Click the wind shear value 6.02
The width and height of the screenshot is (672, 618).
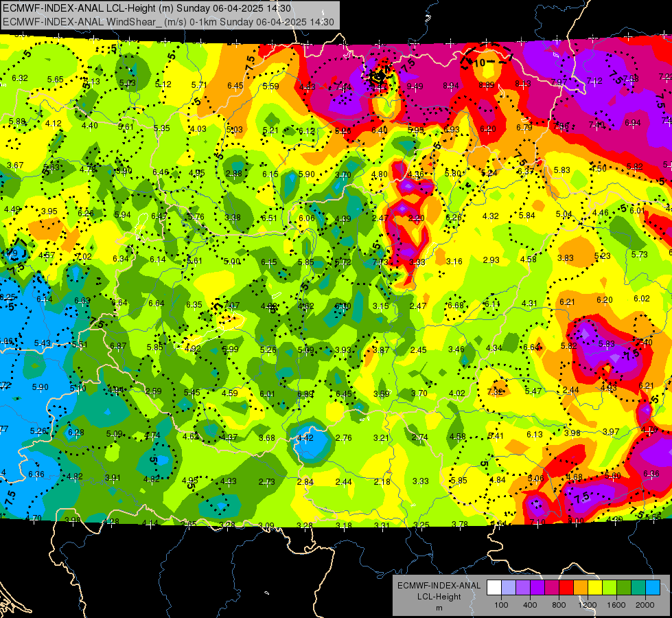tap(642, 299)
